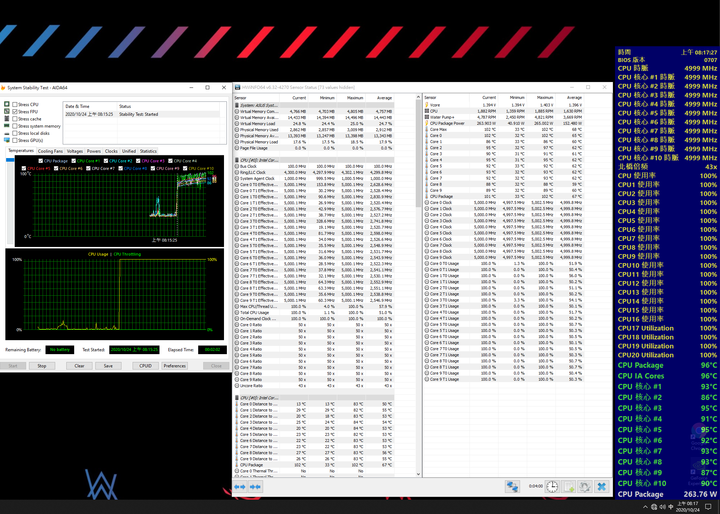Screen dimensions: 720x514
Task: Click HWiNFO left pane scroll-down arrow
Action: (x=418, y=474)
